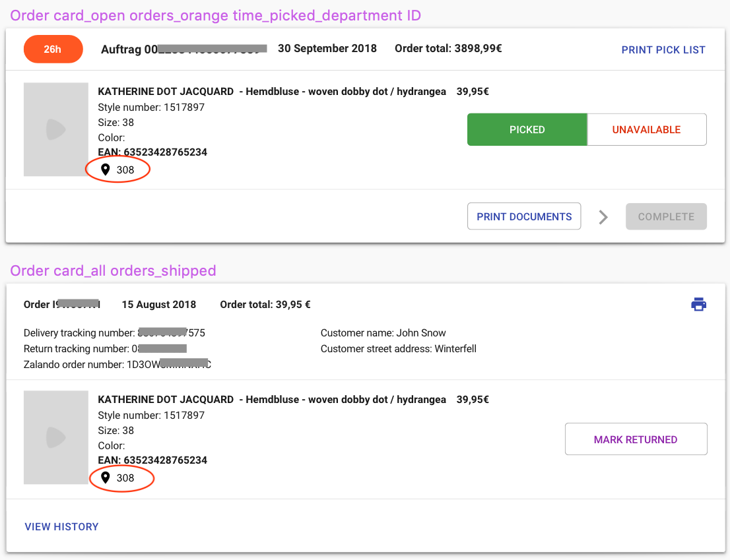Click EAN number in shipped order card
Screen dimensions: 730x560
(152, 460)
